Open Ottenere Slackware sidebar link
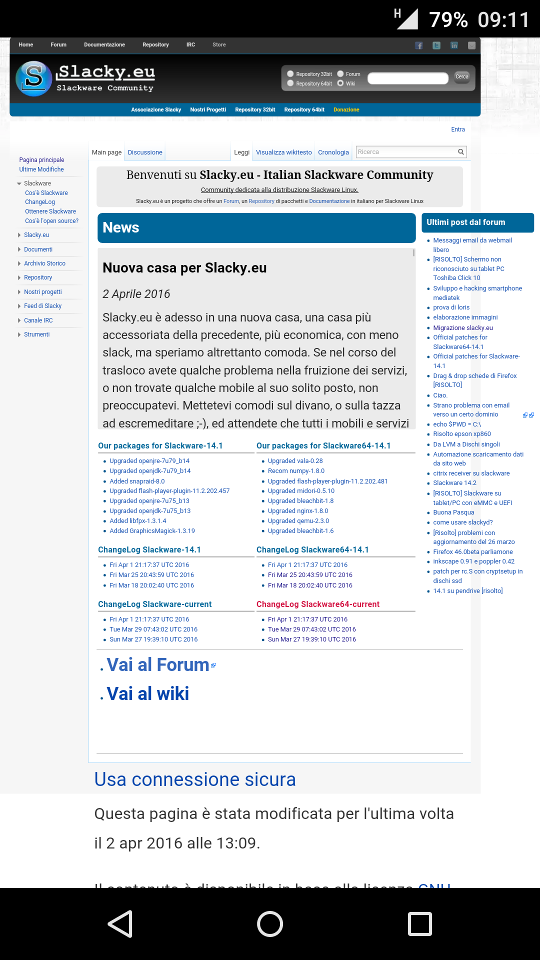Image resolution: width=540 pixels, height=960 pixels. pyautogui.click(x=50, y=211)
